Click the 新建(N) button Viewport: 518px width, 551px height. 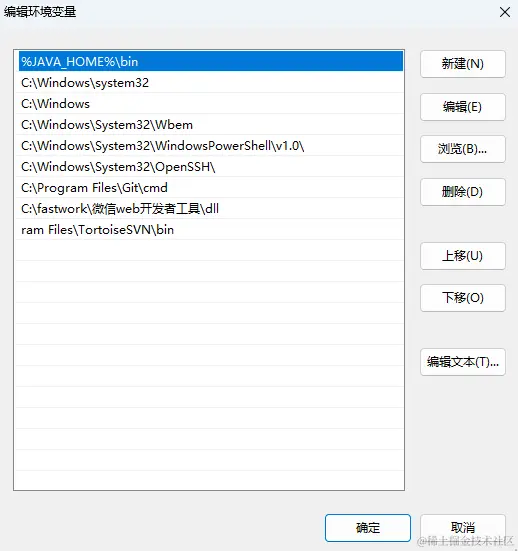click(x=463, y=64)
